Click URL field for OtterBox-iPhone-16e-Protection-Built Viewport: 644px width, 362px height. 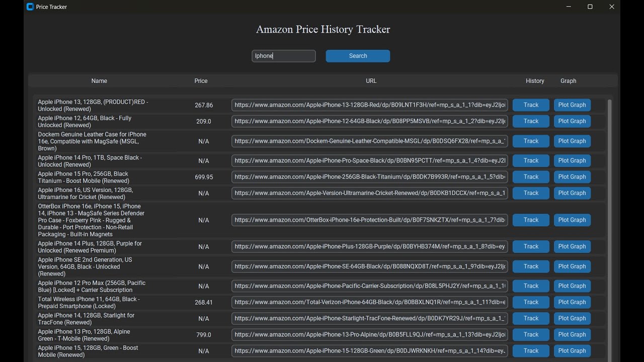369,220
